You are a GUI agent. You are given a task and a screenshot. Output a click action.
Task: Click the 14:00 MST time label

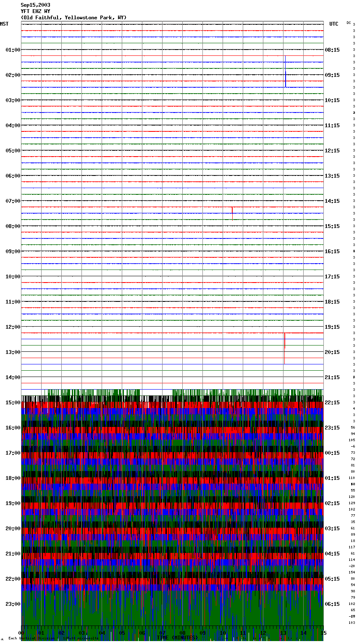(x=13, y=377)
